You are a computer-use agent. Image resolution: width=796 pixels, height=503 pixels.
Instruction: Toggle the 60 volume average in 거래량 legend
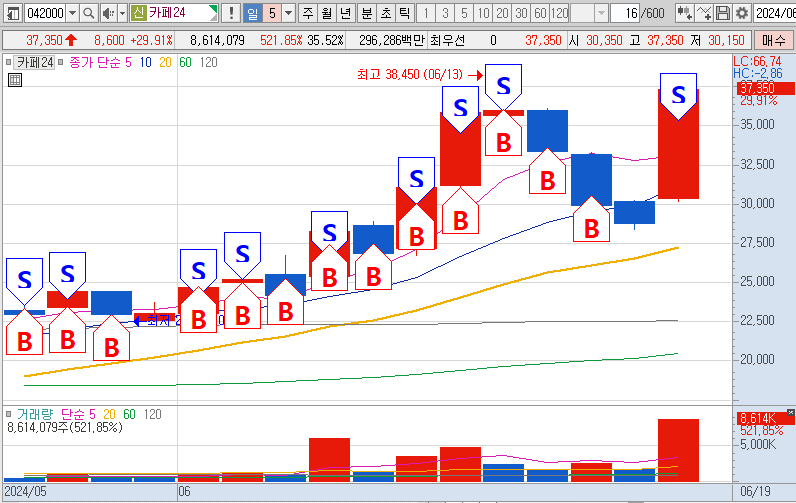click(129, 414)
